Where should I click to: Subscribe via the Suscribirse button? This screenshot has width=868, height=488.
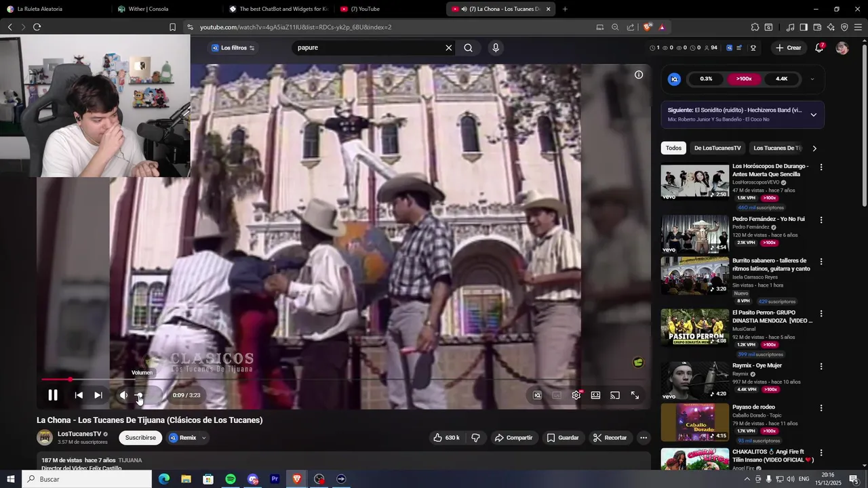140,438
